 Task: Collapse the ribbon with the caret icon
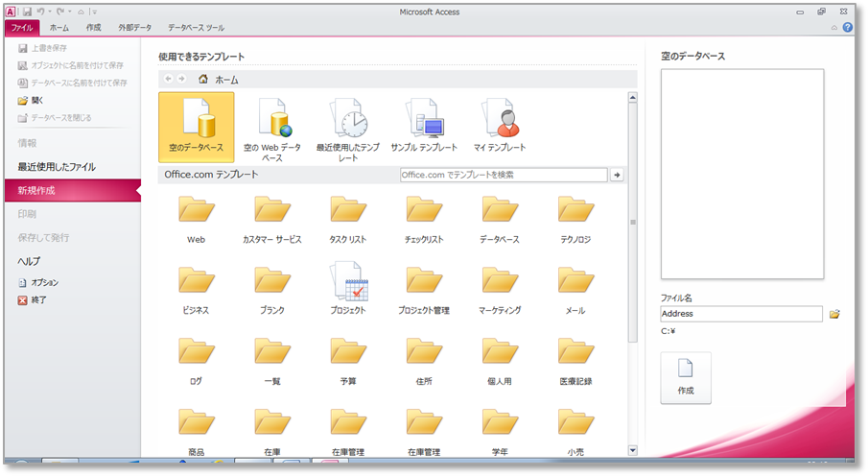[x=834, y=27]
